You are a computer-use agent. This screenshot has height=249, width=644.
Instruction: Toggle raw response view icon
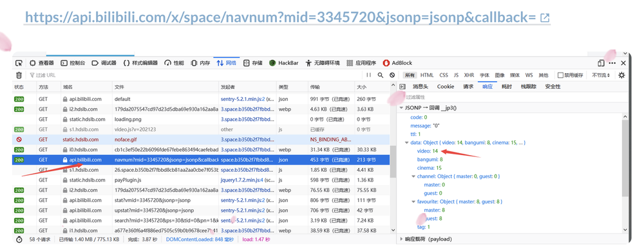[x=402, y=87]
